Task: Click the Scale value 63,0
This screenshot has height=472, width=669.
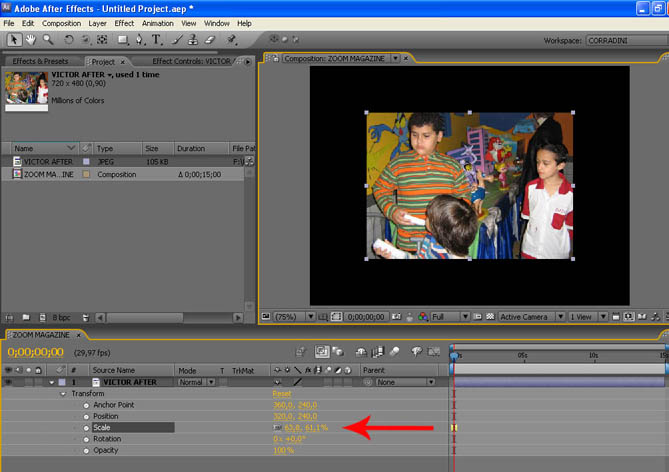Action: click(x=293, y=428)
